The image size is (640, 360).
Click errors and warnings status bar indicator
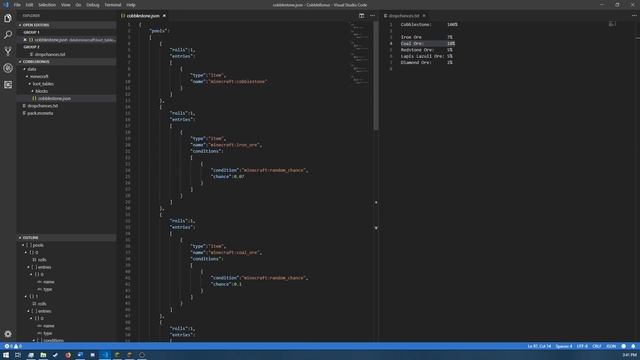(x=13, y=346)
